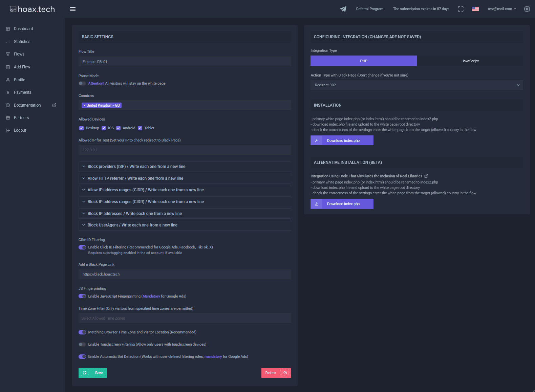Click into the Flow Title input field

tap(185, 62)
